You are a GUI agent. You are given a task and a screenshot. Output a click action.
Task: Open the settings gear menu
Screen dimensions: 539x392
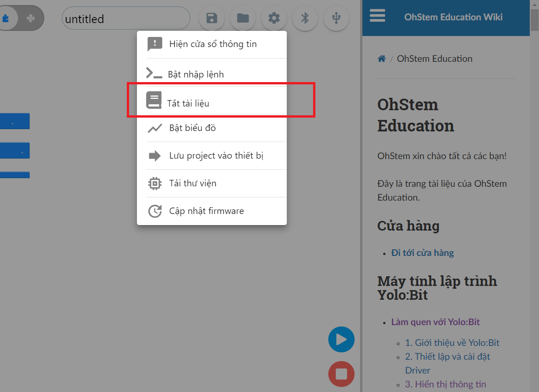coord(274,17)
